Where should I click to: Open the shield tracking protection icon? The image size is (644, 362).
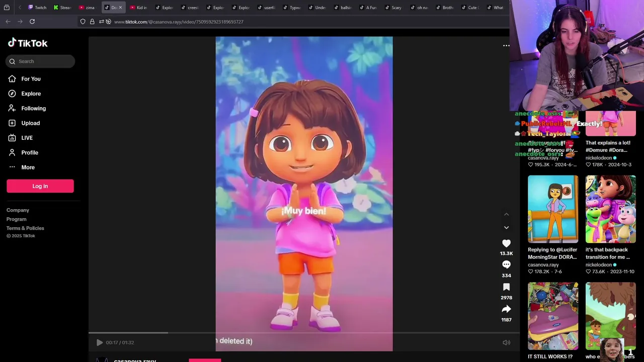(x=83, y=22)
